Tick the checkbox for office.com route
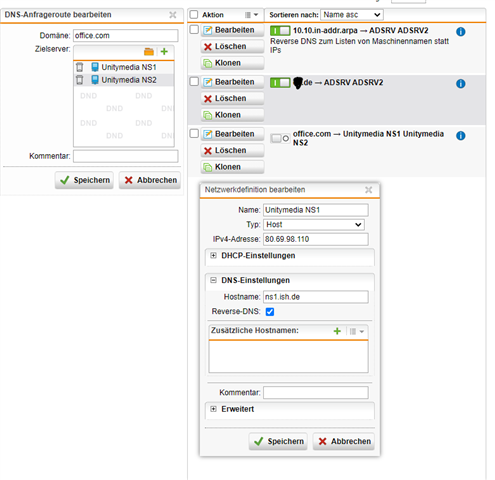This screenshot has width=495, height=480. (x=194, y=133)
